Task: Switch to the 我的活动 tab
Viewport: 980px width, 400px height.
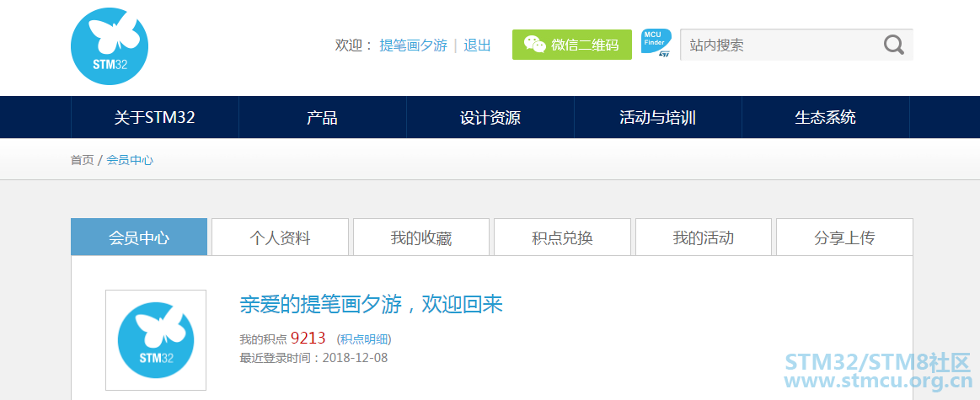Action: click(703, 237)
